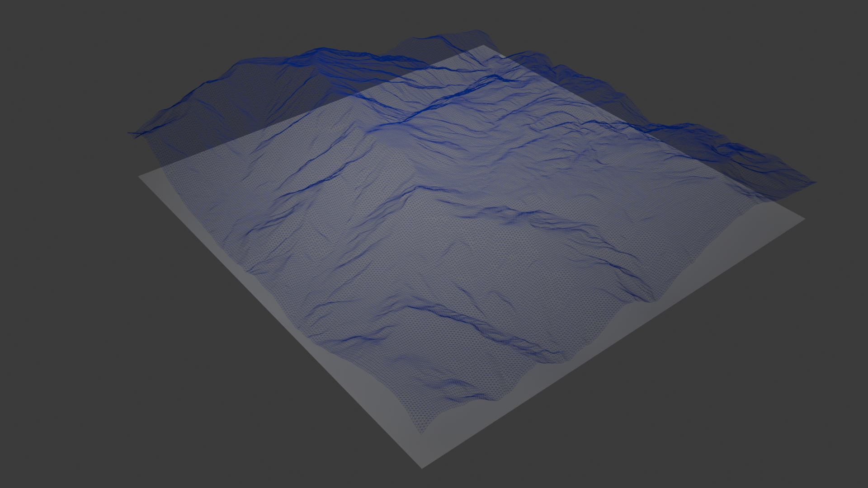Viewport: 868px width, 488px height.
Task: Click the terrain's far-left edge tip
Action: tap(130, 133)
